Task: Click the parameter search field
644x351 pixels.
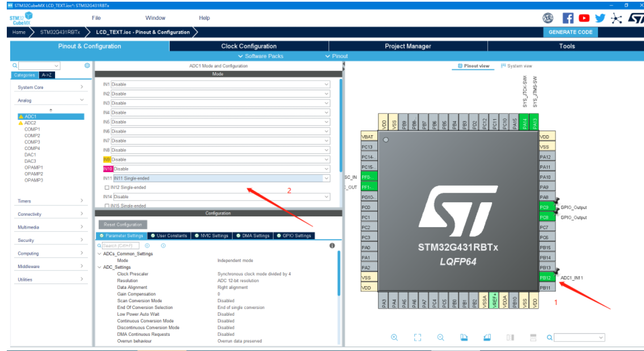Action: (x=120, y=245)
